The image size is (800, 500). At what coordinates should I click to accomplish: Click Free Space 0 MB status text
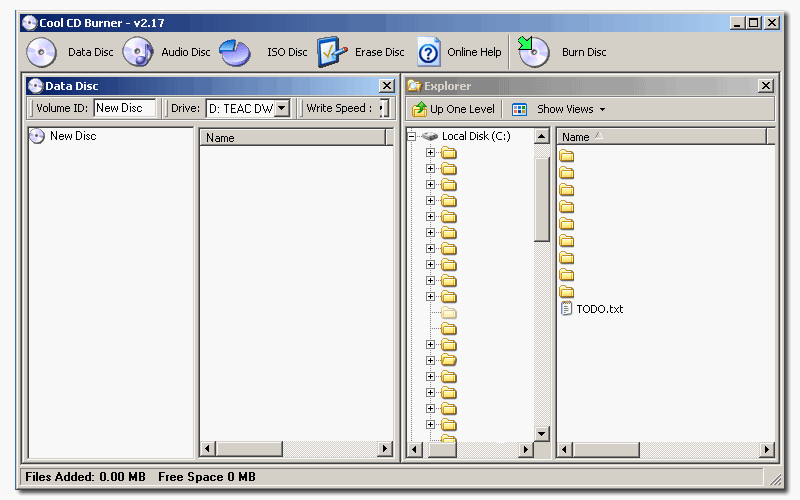(207, 477)
